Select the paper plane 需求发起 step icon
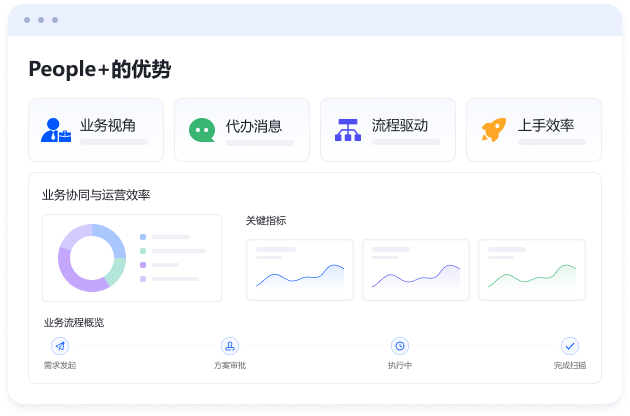This screenshot has height=416, width=630. click(x=60, y=346)
